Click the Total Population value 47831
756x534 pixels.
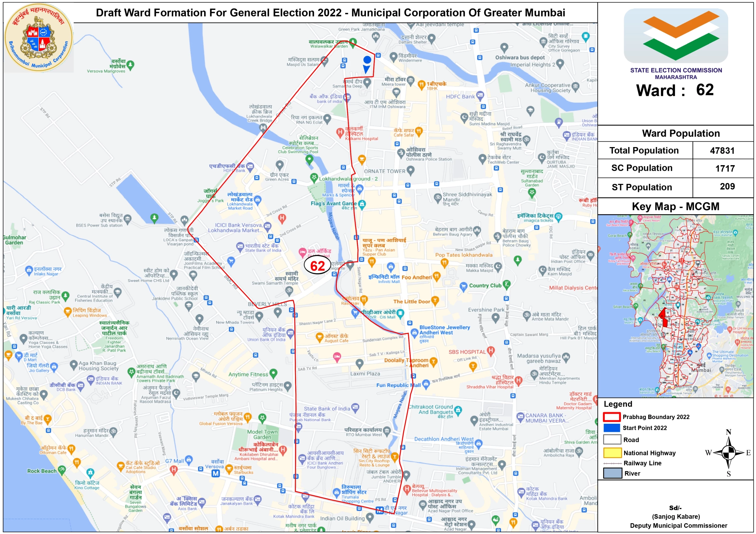(722, 151)
